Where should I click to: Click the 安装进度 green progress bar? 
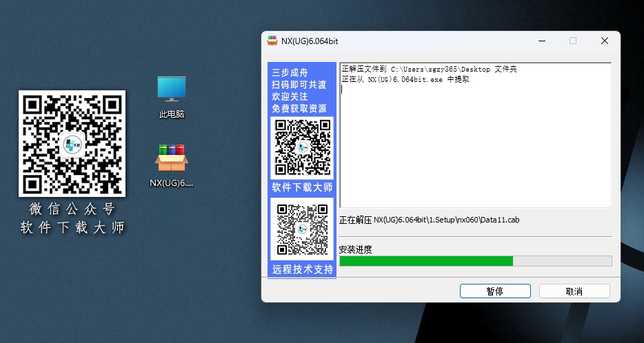476,261
